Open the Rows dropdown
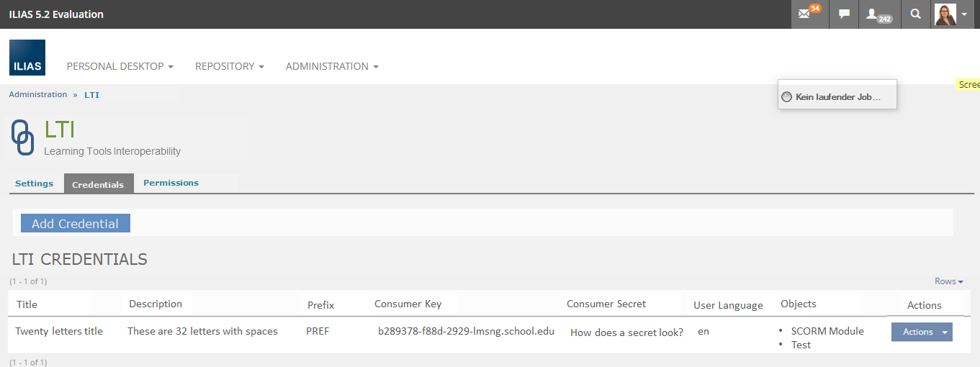 pyautogui.click(x=948, y=281)
